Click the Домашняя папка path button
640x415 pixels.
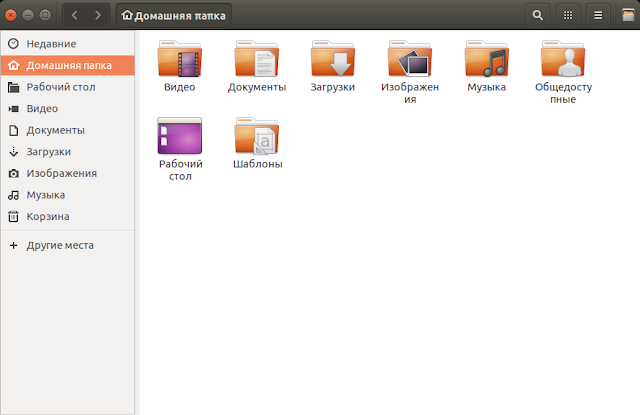pos(174,16)
